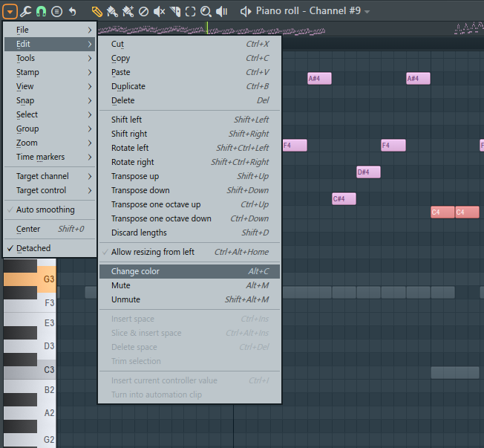This screenshot has height=448, width=484.
Task: Select the Delete tool icon
Action: (x=143, y=11)
